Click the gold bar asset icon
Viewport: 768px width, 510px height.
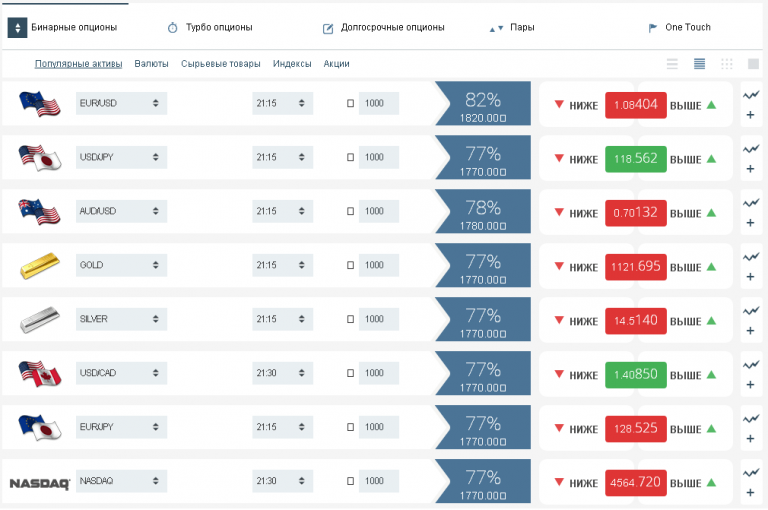click(x=40, y=265)
